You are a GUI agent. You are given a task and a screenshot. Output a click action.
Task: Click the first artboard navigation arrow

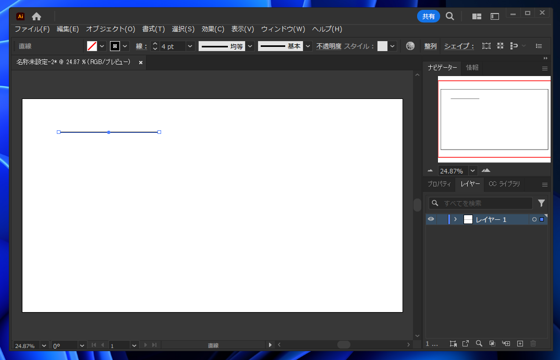94,345
